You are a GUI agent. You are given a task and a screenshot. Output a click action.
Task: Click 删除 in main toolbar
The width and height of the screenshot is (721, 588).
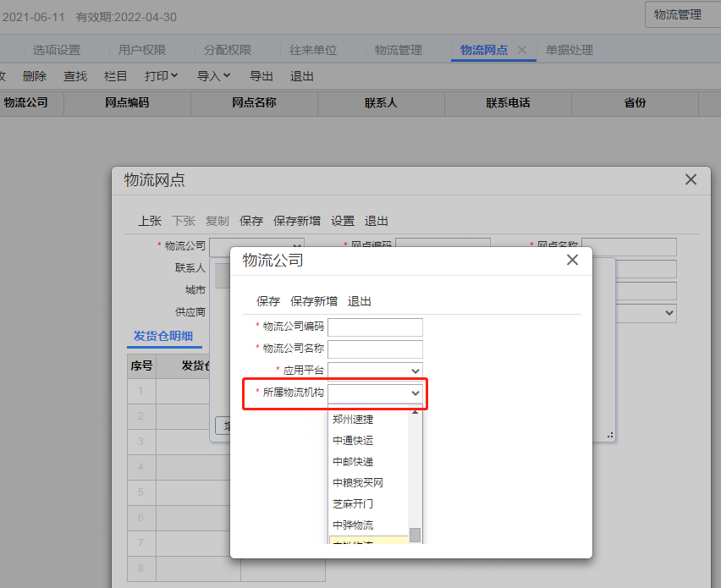pos(35,76)
